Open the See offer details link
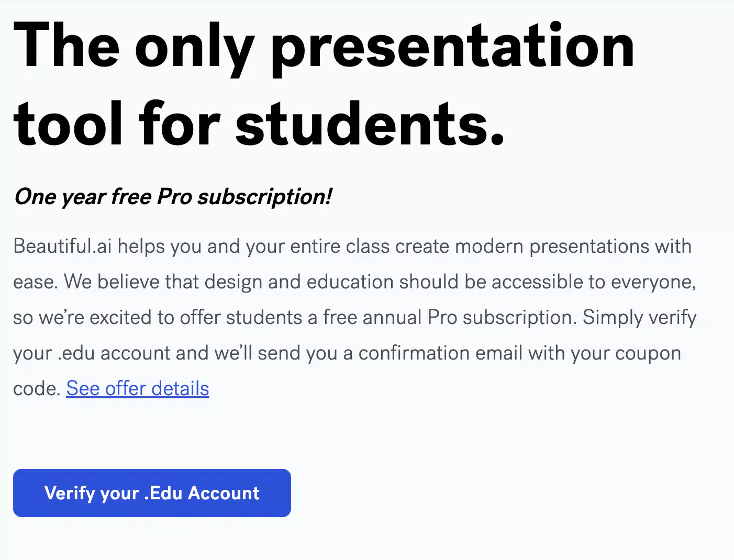The image size is (734, 560). (138, 389)
